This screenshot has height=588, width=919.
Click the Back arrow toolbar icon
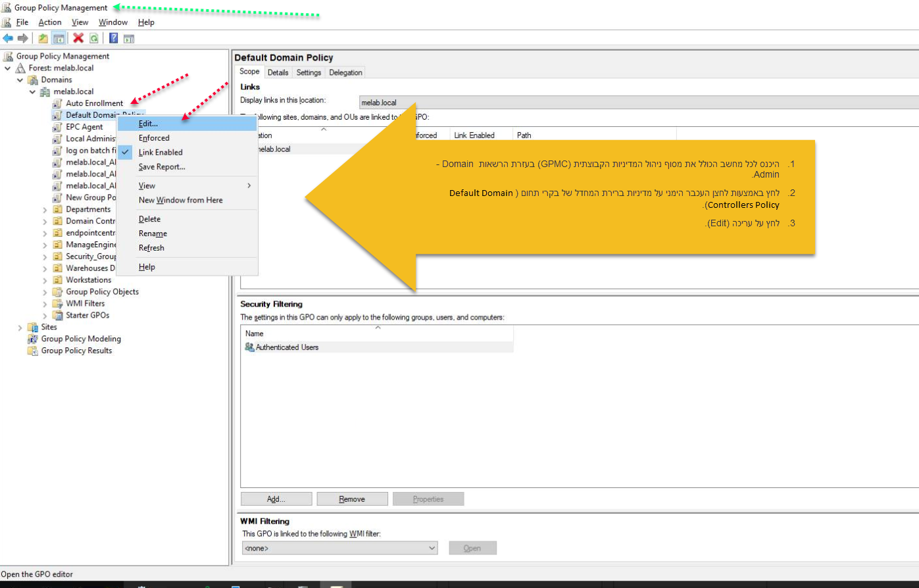(x=8, y=38)
